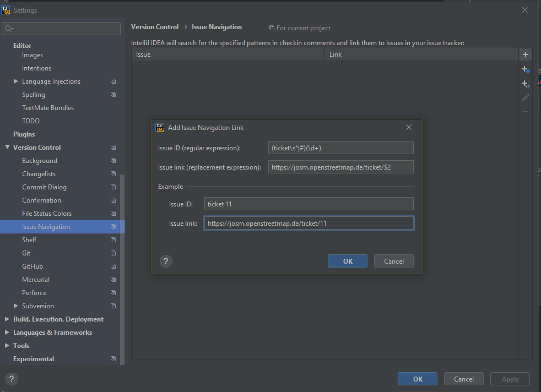The image size is (541, 392).
Task: Click the Settings window help icon at bottom-left
Action: [x=12, y=379]
